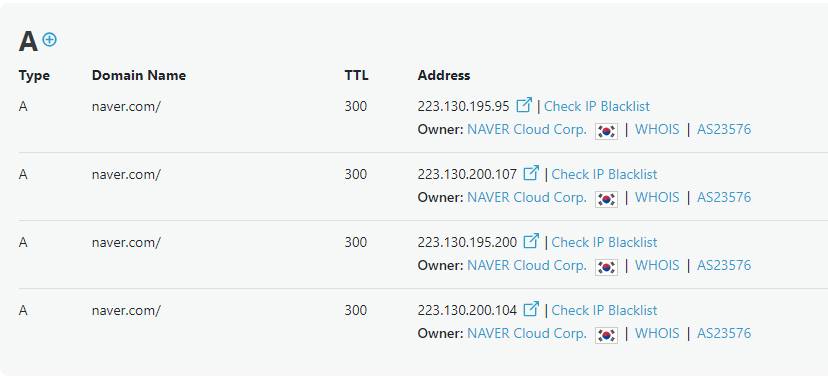Select IP address text 223.130.195.200
Viewport: 828px width, 381px height.
pos(467,243)
